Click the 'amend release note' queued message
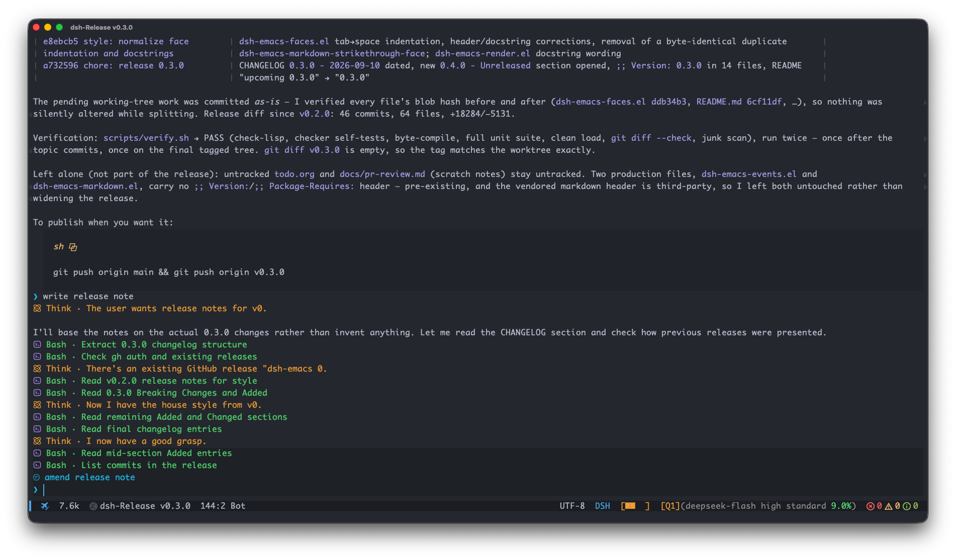 pos(90,477)
